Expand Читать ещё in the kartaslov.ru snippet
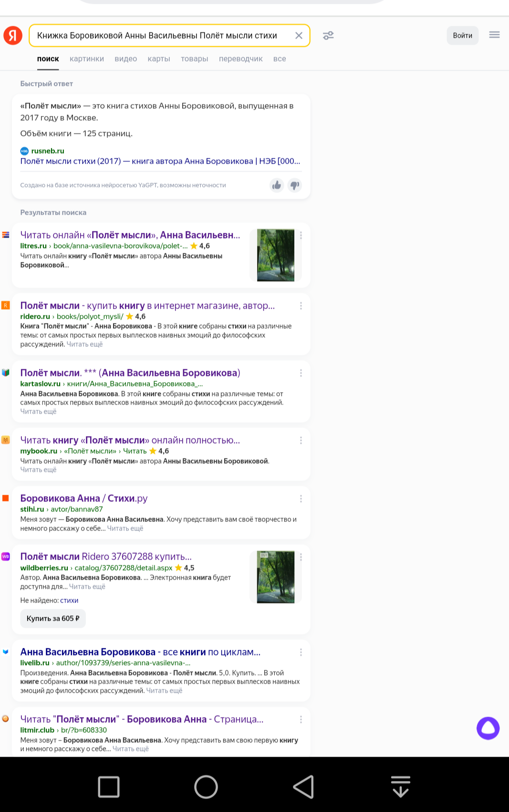This screenshot has width=509, height=812. [38, 411]
